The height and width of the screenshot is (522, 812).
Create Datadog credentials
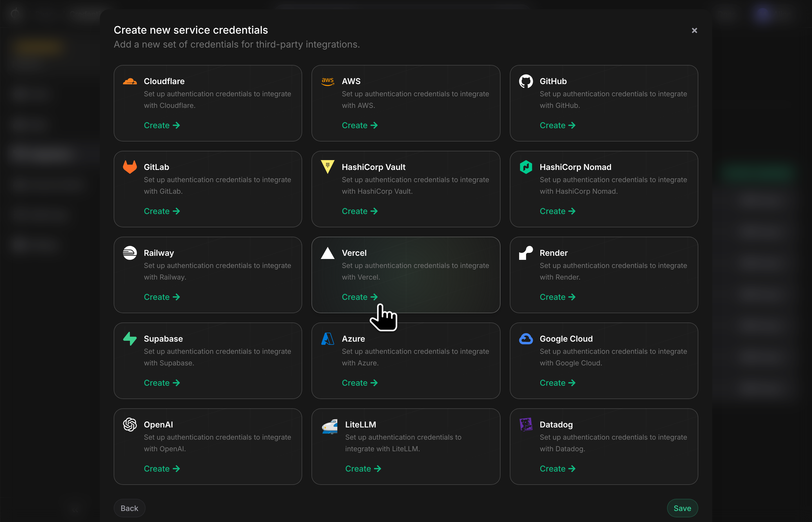557,468
